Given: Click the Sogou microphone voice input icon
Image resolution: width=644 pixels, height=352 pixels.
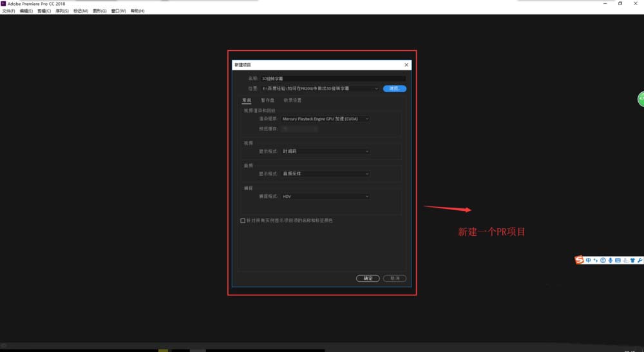Looking at the screenshot, I should (x=611, y=260).
